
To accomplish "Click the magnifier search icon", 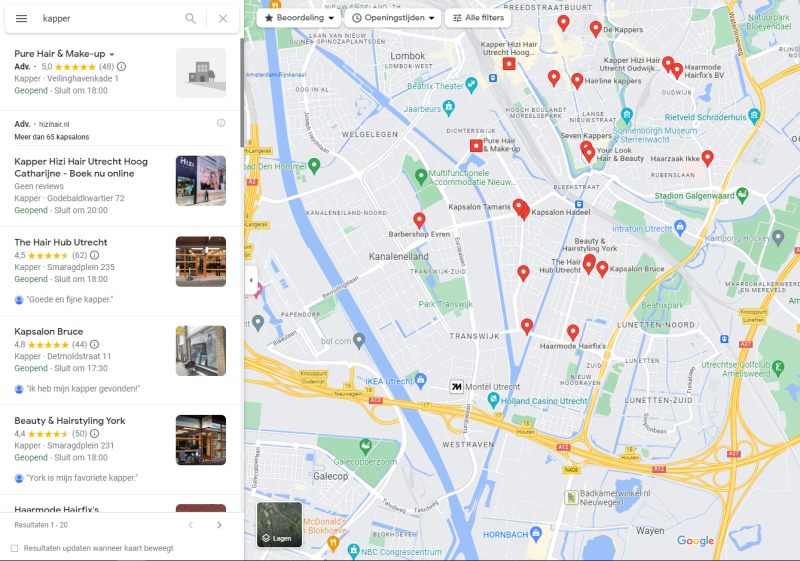I will coord(190,18).
